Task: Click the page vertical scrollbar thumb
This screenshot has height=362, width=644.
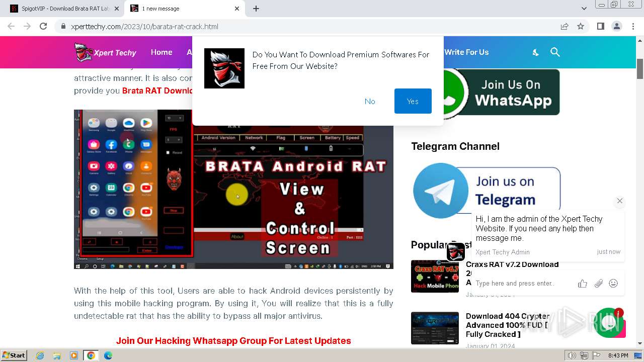Action: tap(640, 69)
